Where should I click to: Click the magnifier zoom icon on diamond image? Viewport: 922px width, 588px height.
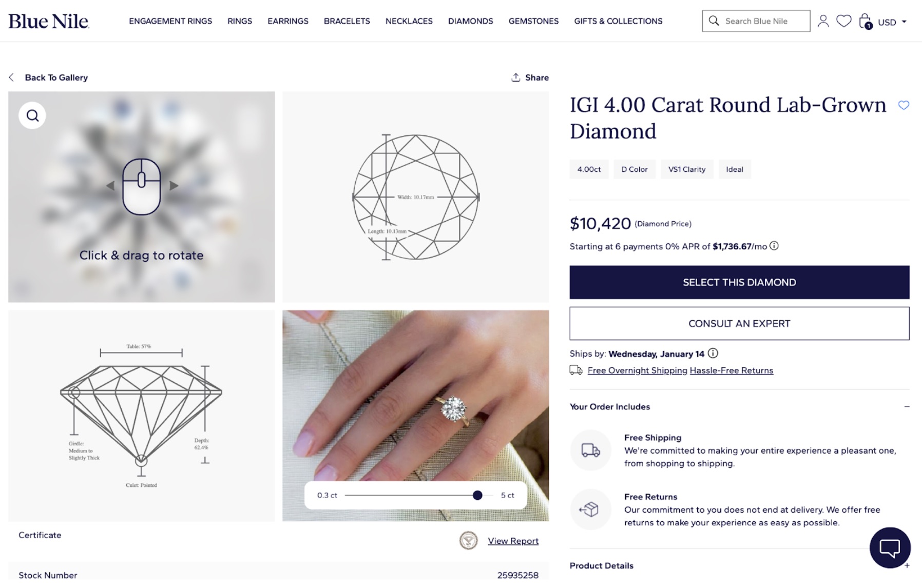point(32,115)
